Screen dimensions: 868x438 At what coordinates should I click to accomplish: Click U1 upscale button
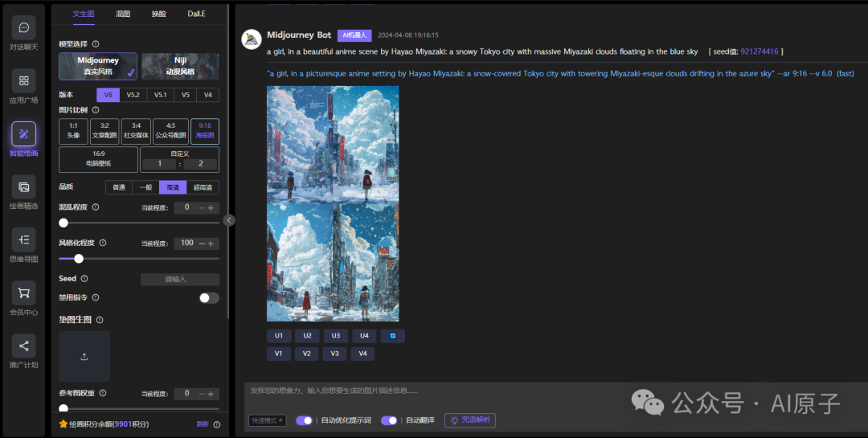[278, 336]
